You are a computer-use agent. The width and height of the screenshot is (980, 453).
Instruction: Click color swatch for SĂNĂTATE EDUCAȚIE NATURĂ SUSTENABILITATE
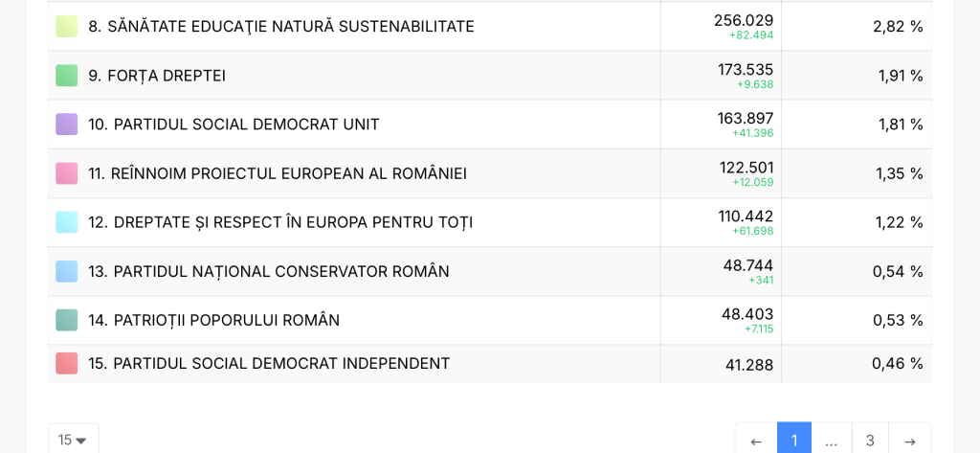67,26
